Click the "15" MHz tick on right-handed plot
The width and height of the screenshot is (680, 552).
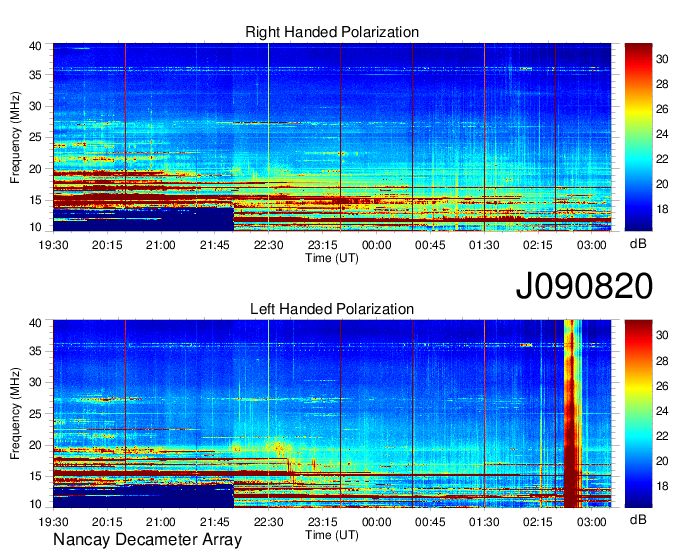click(x=35, y=200)
